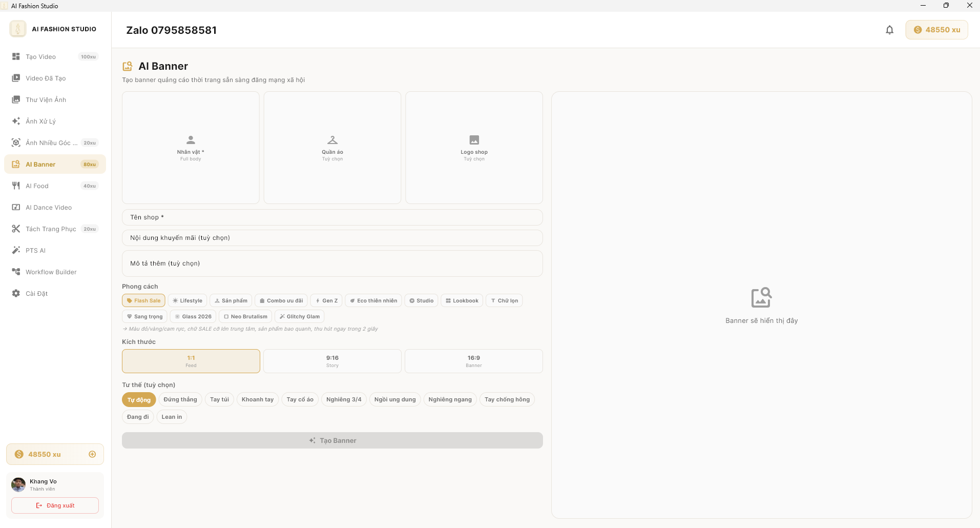Viewport: 980px width, 528px height.
Task: Click the hanger icon in Quần áo upload
Action: pos(332,140)
